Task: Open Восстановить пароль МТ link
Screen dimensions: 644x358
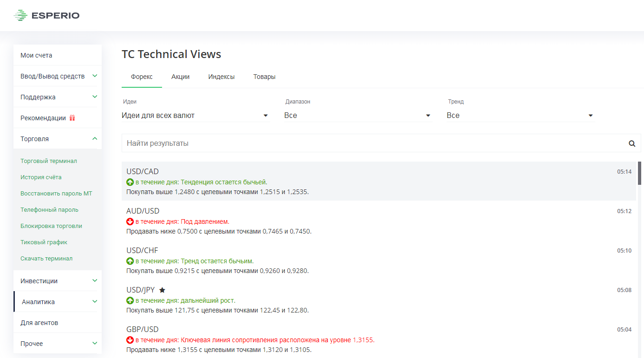Action: 56,193
